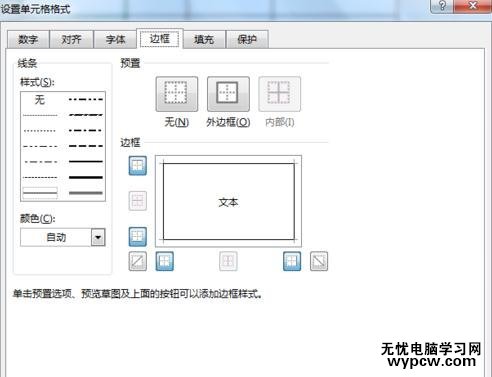Switch to the 数字 tab

(28, 39)
